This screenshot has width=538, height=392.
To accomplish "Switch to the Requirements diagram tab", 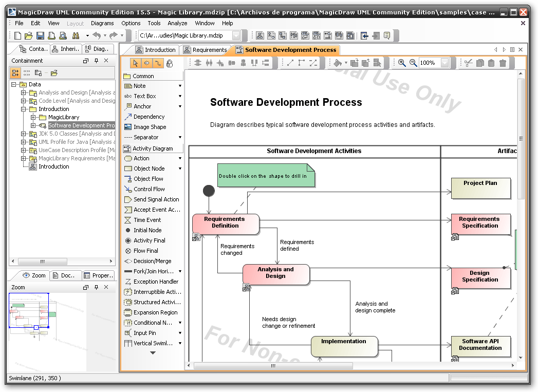I will pyautogui.click(x=209, y=50).
